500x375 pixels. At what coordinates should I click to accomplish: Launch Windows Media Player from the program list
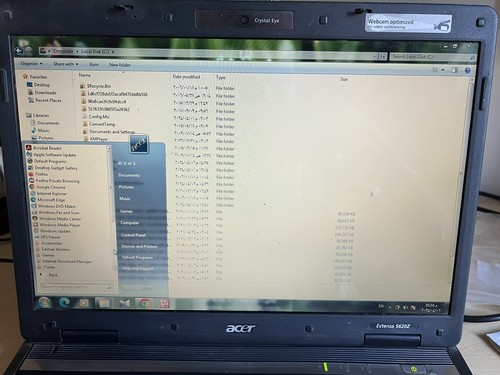(x=60, y=225)
